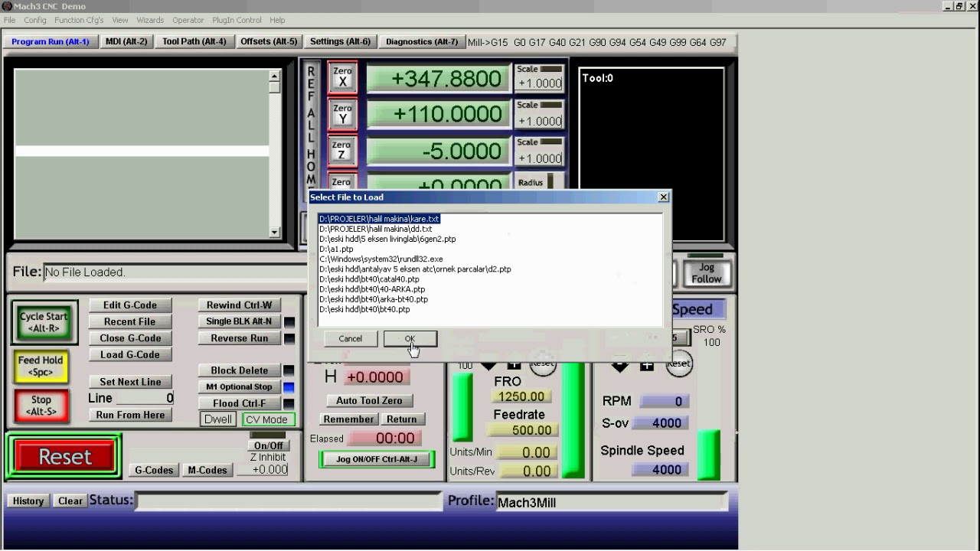Switch to the Tool Path (Alt-4) tab
The width and height of the screenshot is (980, 551).
coord(194,42)
